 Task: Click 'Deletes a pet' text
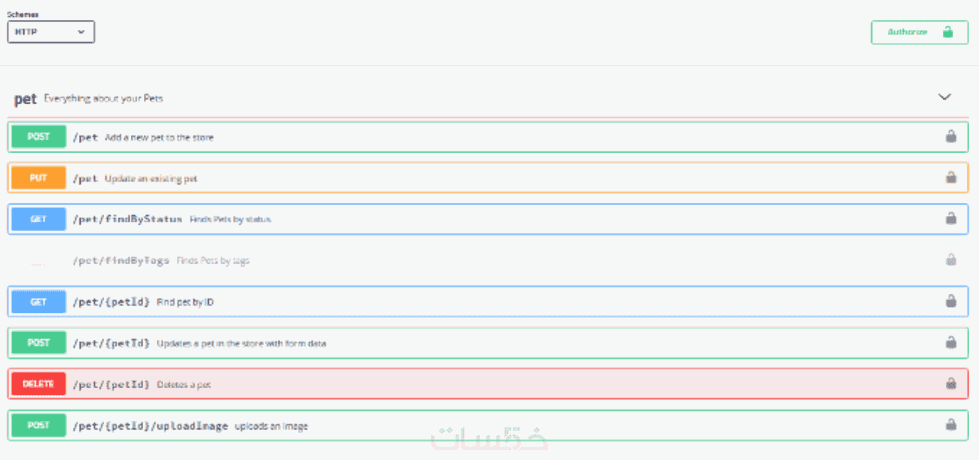click(x=184, y=384)
